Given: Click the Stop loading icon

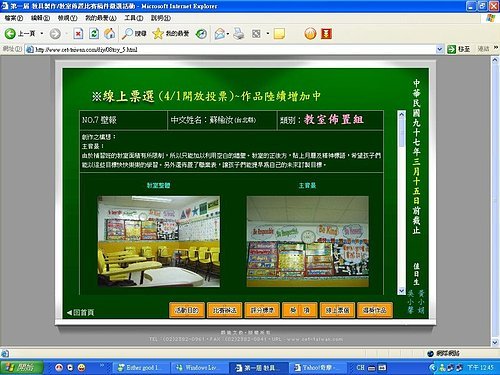Looking at the screenshot, I should click(78, 34).
